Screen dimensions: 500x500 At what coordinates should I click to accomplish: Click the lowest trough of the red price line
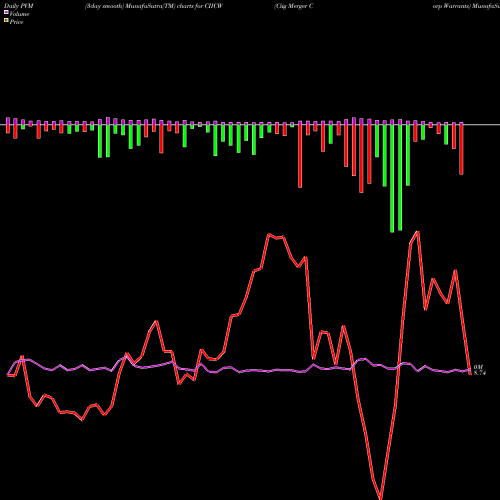click(380, 498)
